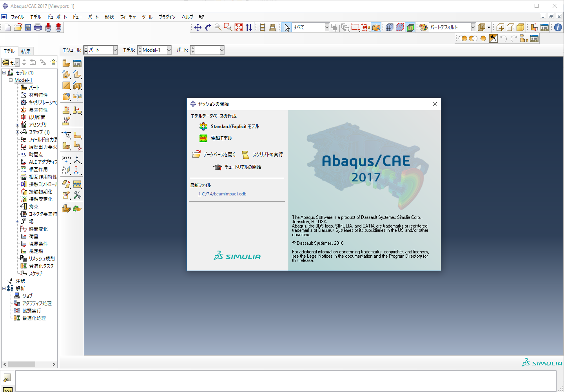The image size is (564, 392).
Task: Click the Create Solid Extrude tool
Action: pyautogui.click(x=66, y=74)
